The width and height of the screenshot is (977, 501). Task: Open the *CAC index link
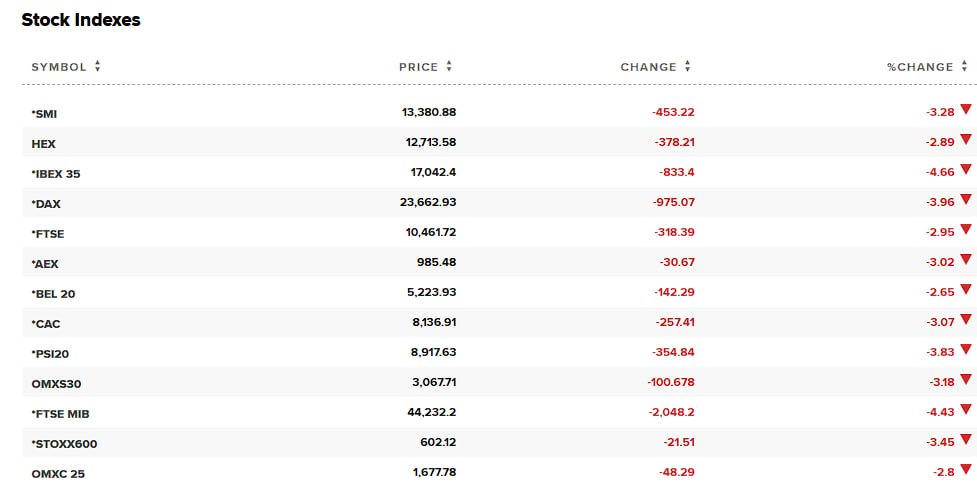click(46, 324)
